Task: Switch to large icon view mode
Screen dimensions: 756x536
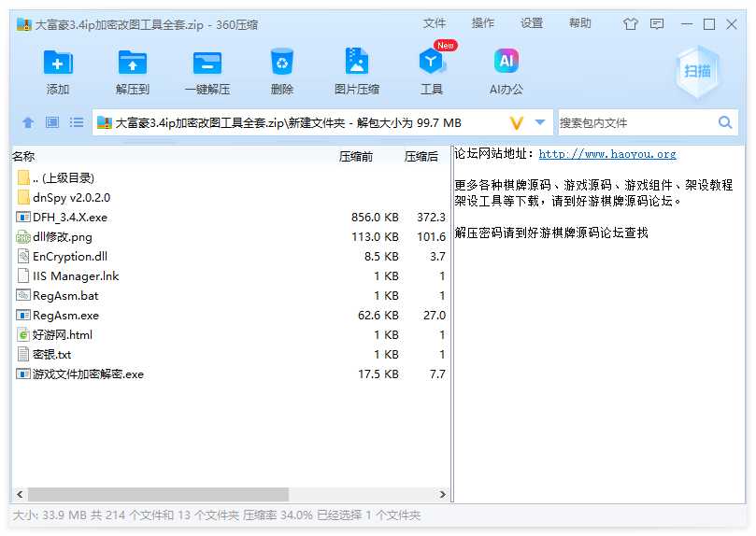Action: point(52,122)
